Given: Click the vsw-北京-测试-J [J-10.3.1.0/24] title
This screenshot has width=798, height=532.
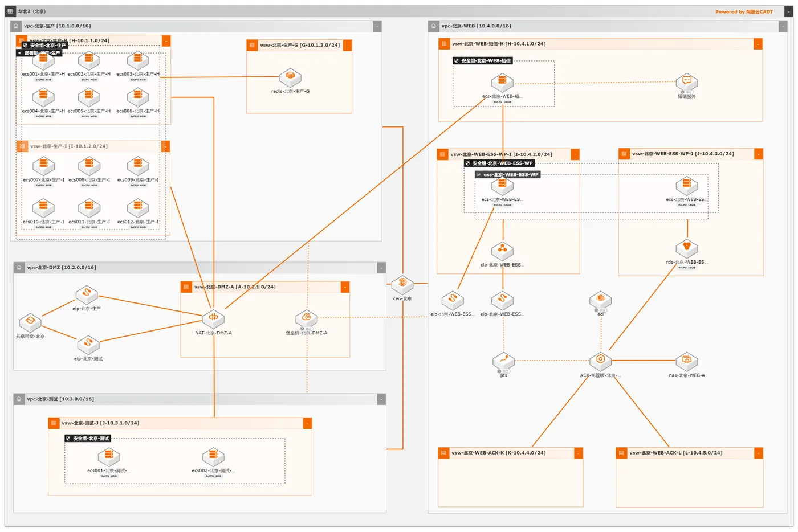Looking at the screenshot, I should tap(100, 423).
